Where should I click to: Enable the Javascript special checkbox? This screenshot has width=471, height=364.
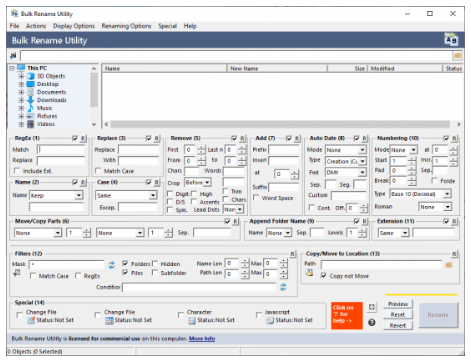coord(259,315)
